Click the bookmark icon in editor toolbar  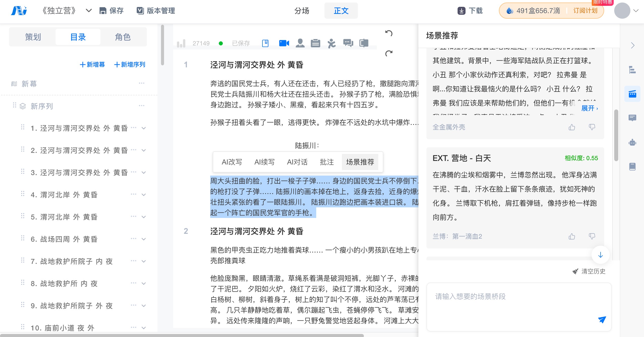tap(265, 43)
